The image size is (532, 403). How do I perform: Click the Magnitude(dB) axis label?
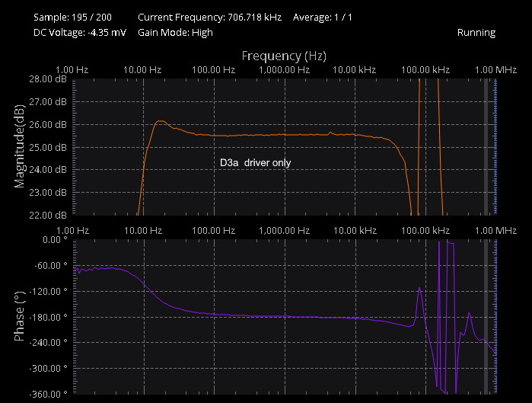pyautogui.click(x=20, y=146)
